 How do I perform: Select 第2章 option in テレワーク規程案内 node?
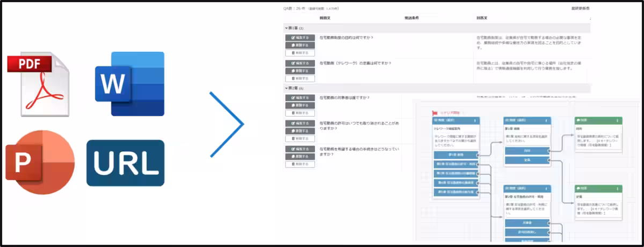[x=455, y=165]
